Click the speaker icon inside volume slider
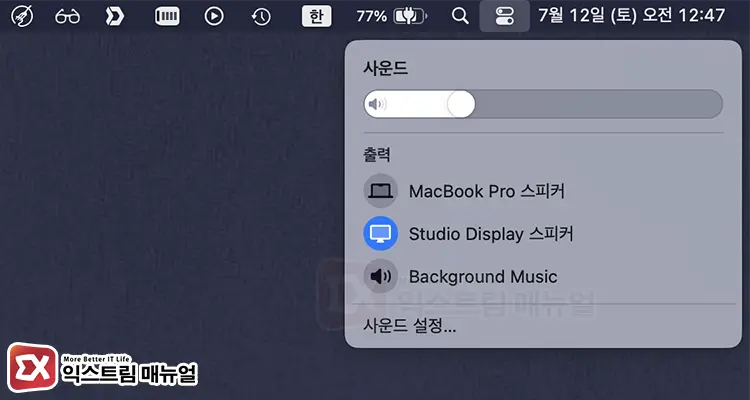 (x=377, y=104)
